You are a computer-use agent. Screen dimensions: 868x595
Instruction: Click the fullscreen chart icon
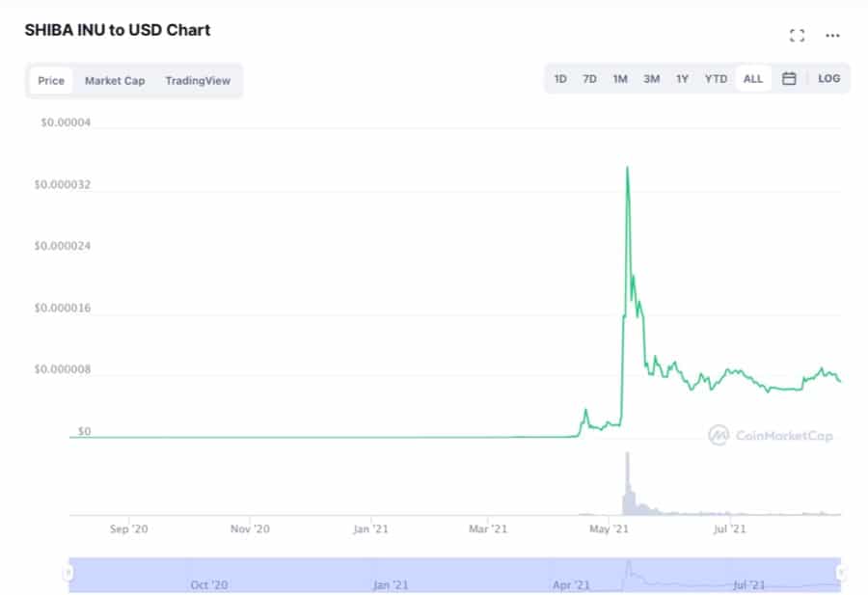(x=797, y=36)
